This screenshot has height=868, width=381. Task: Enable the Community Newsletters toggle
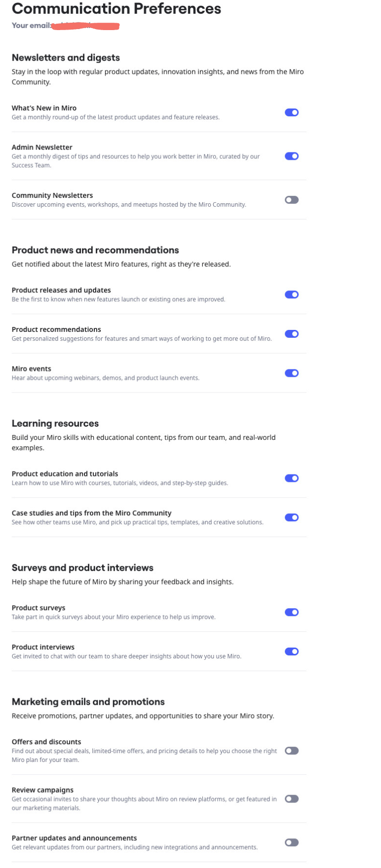coord(291,200)
